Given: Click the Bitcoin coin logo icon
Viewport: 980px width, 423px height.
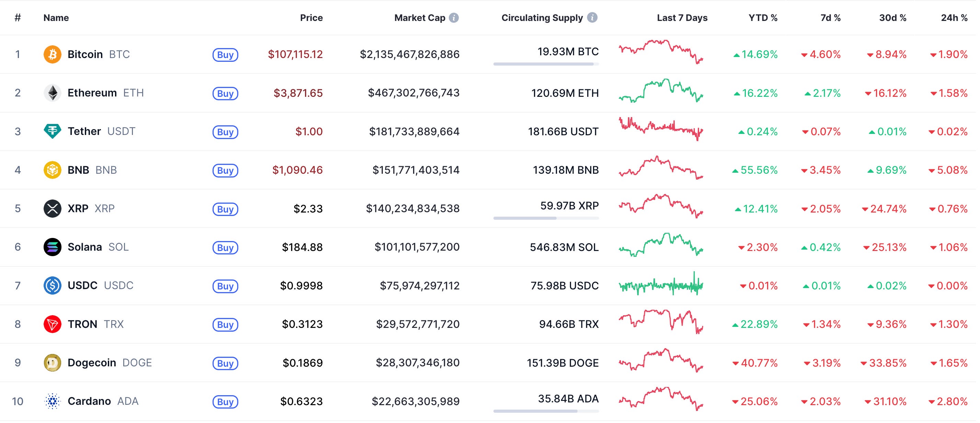Looking at the screenshot, I should tap(53, 54).
